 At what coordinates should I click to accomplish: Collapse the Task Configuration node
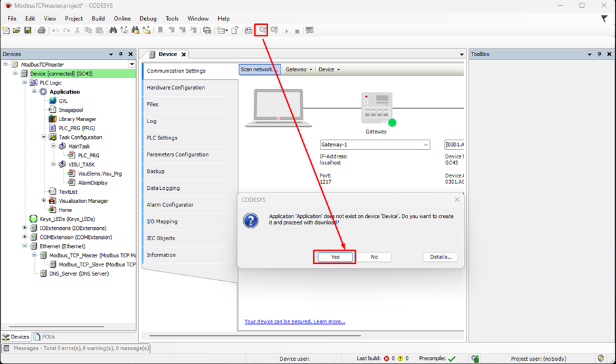[x=44, y=137]
